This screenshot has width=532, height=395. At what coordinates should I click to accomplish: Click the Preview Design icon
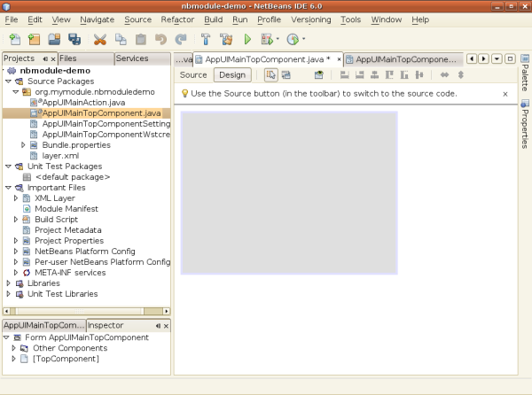pos(318,75)
